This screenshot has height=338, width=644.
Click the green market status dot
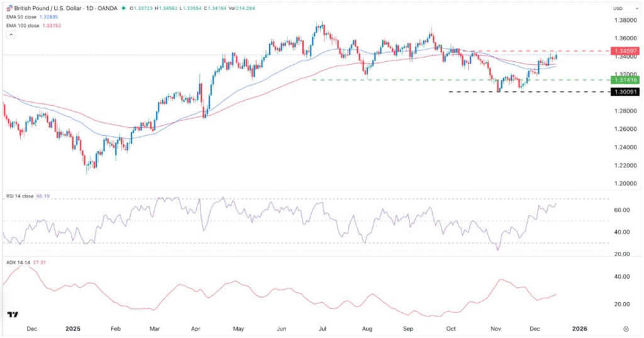[x=124, y=9]
